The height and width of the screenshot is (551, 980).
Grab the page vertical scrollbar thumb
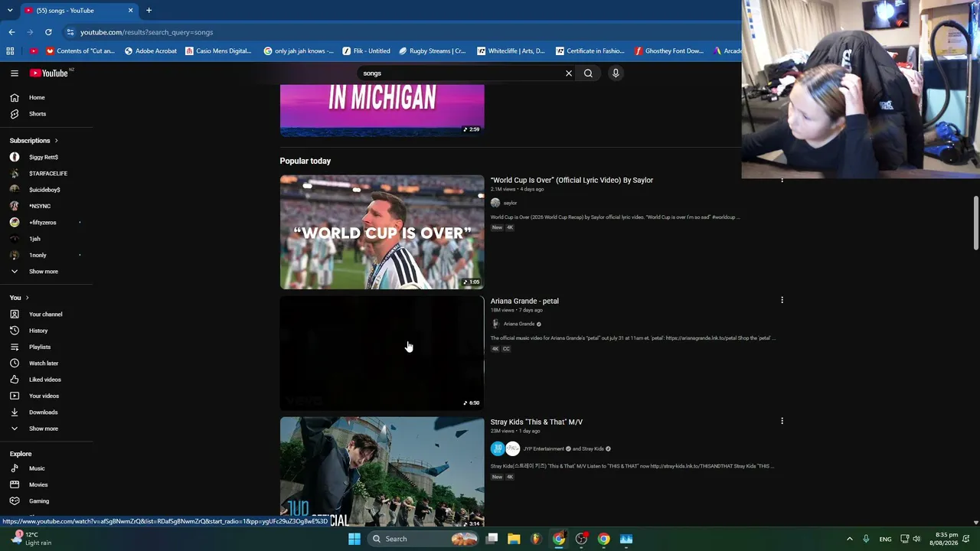(975, 223)
